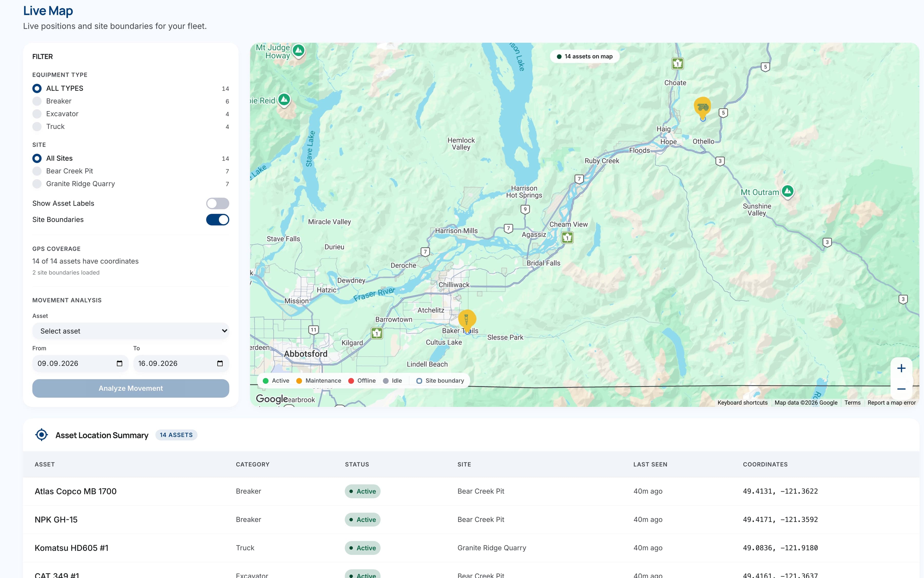
Task: Sort by COORDINATES column header
Action: pos(765,464)
